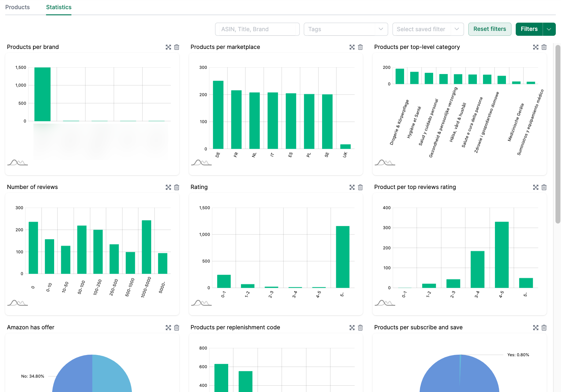This screenshot has height=392, width=561.
Task: Click distribution curve icon in Rating chart
Action: [x=201, y=303]
